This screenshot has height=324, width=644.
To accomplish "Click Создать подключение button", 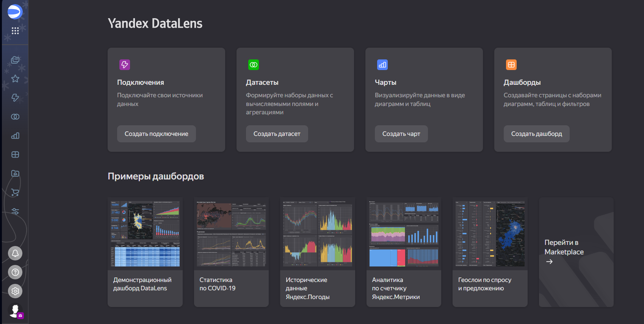I will coord(157,134).
